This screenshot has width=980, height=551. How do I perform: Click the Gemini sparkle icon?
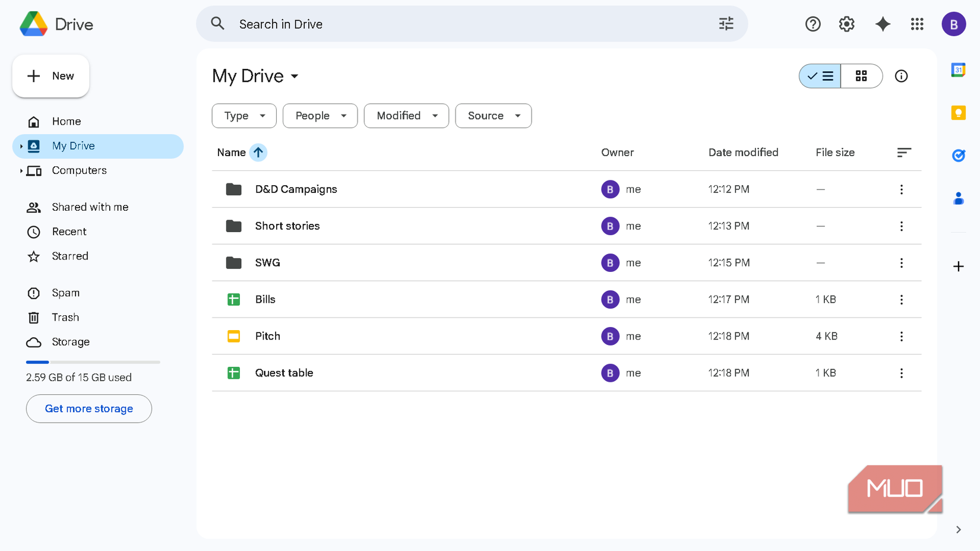[x=883, y=24]
